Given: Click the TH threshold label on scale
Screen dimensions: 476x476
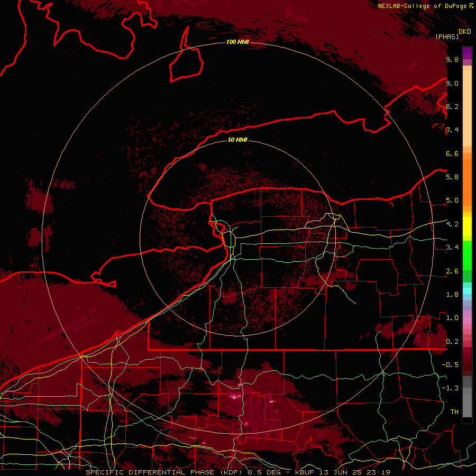Looking at the screenshot, I should click(x=454, y=412).
